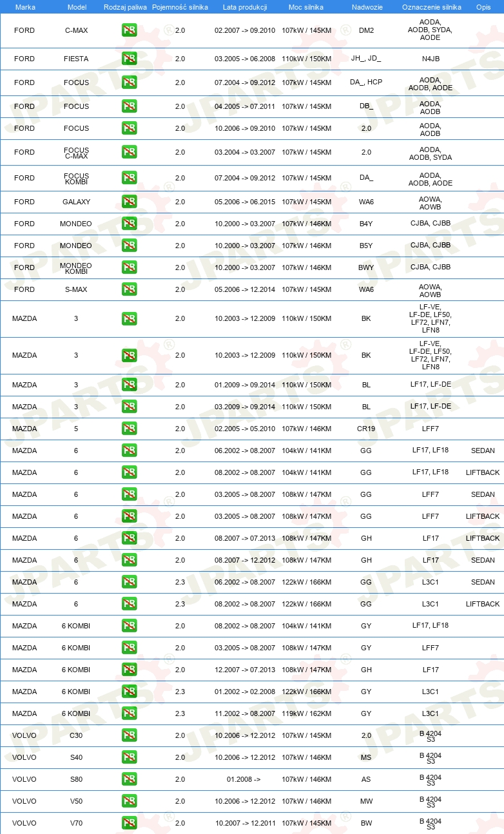Viewport: 504px width, 834px height.
Task: Select the N4JB engine code cell
Action: click(431, 59)
